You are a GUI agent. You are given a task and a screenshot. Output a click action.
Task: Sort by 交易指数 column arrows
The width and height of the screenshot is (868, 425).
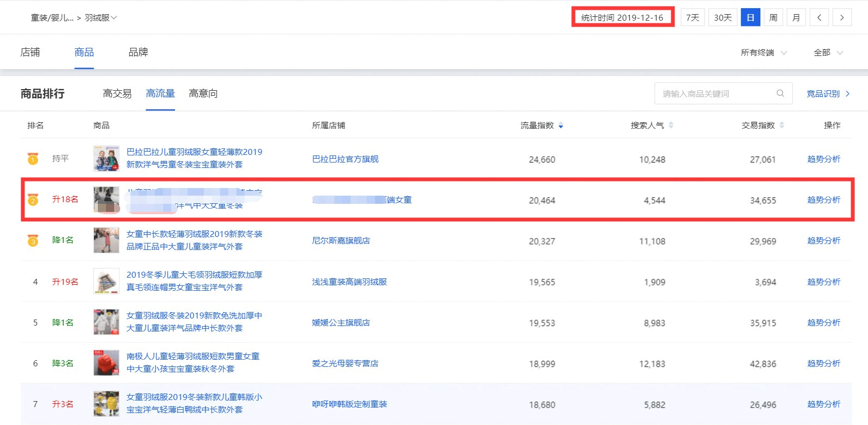pos(782,126)
